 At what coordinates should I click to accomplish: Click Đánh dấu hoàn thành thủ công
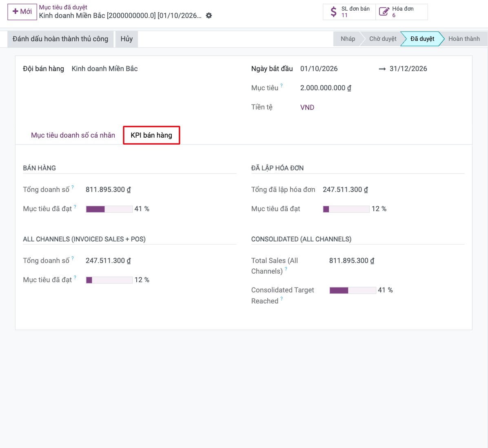click(60, 39)
